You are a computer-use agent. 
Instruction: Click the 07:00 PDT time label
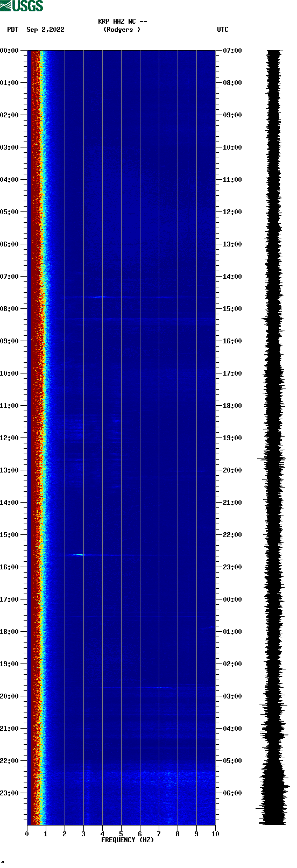tap(10, 277)
